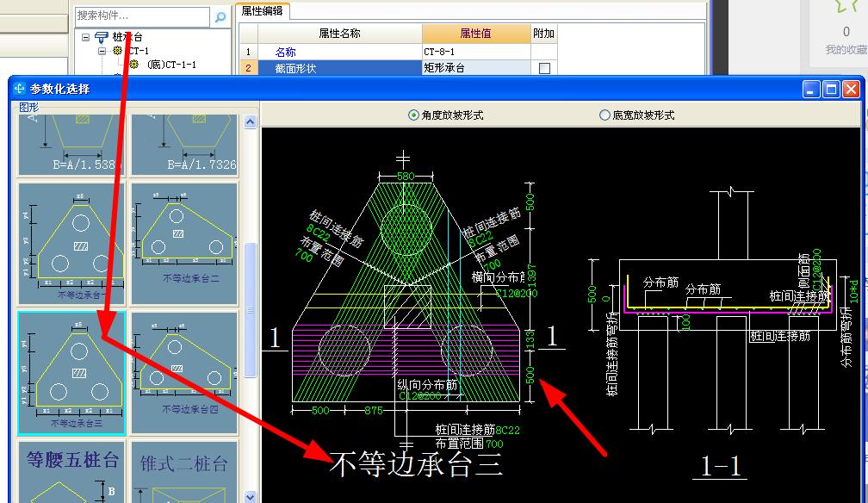This screenshot has width=868, height=503.
Task: Type in the 搜索构件 search field
Action: tap(143, 16)
